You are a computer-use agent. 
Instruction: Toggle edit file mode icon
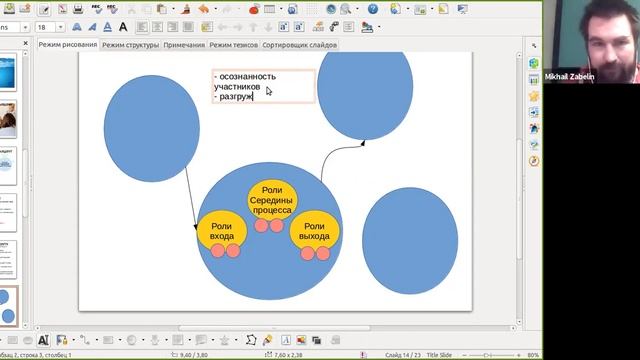point(44,9)
